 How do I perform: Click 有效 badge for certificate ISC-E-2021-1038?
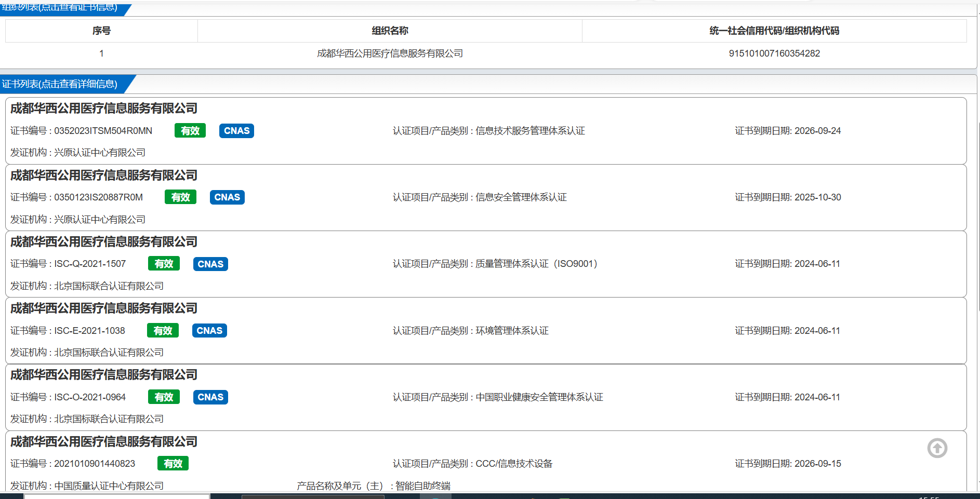point(163,331)
